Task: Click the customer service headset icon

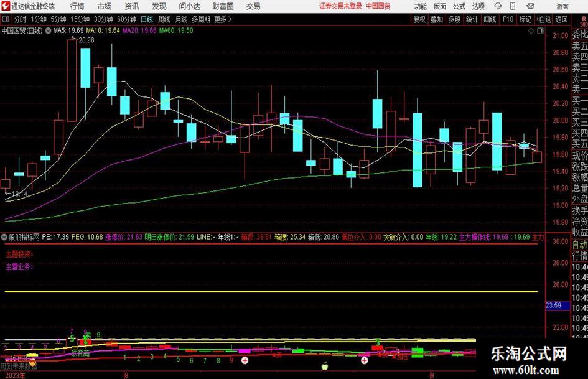Action: [498, 6]
